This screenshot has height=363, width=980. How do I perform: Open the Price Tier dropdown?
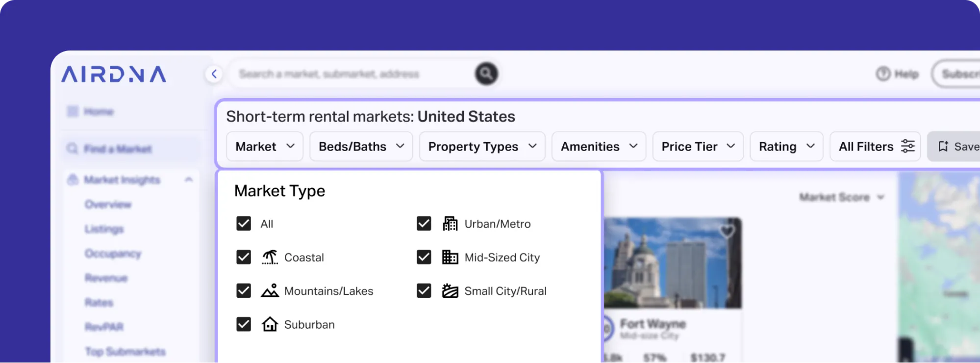[x=698, y=146]
